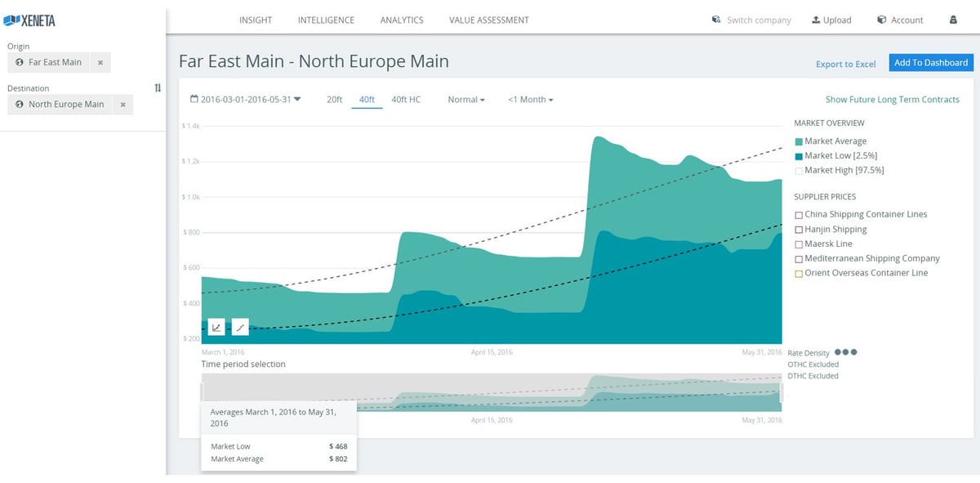Click the Add To Dashboard button
This screenshot has width=980, height=483.
point(931,63)
